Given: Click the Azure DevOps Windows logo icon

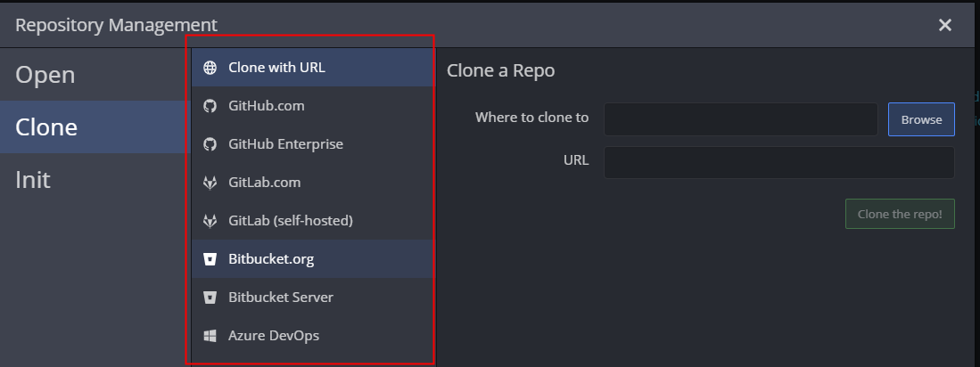Looking at the screenshot, I should click(210, 336).
